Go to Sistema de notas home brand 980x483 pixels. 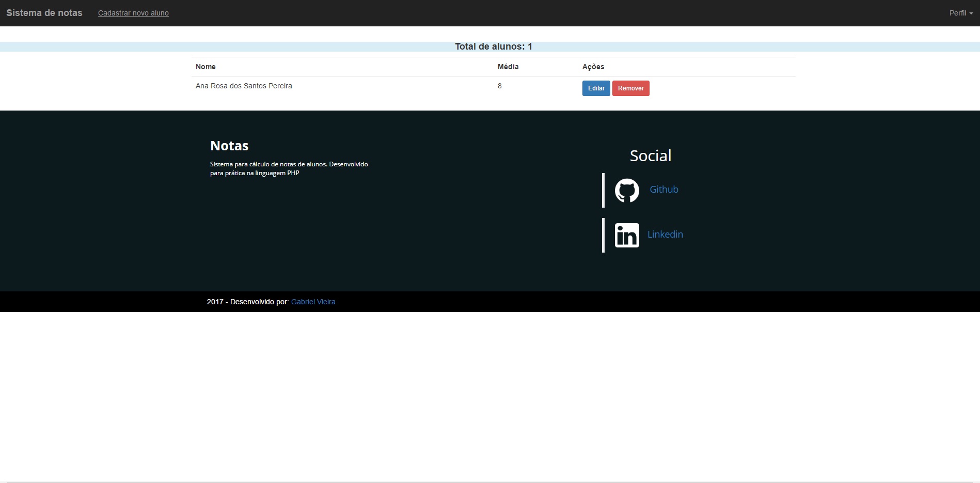tap(44, 13)
